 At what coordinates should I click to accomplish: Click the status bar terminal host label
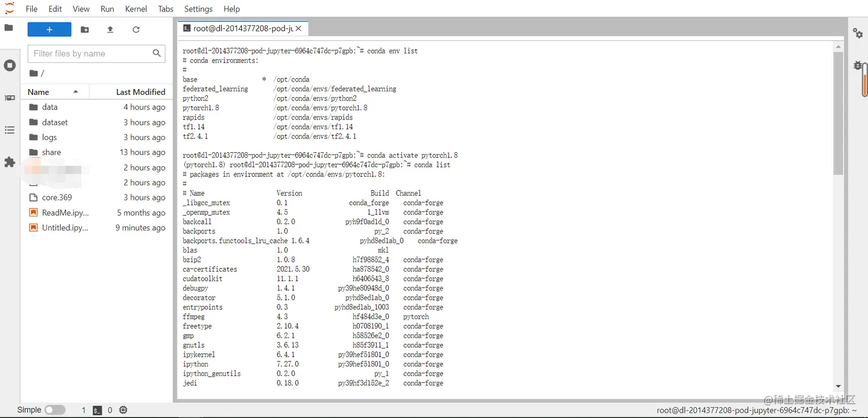point(757,410)
